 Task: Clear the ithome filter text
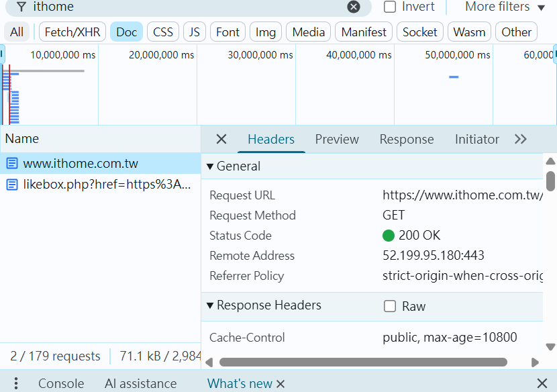point(354,7)
